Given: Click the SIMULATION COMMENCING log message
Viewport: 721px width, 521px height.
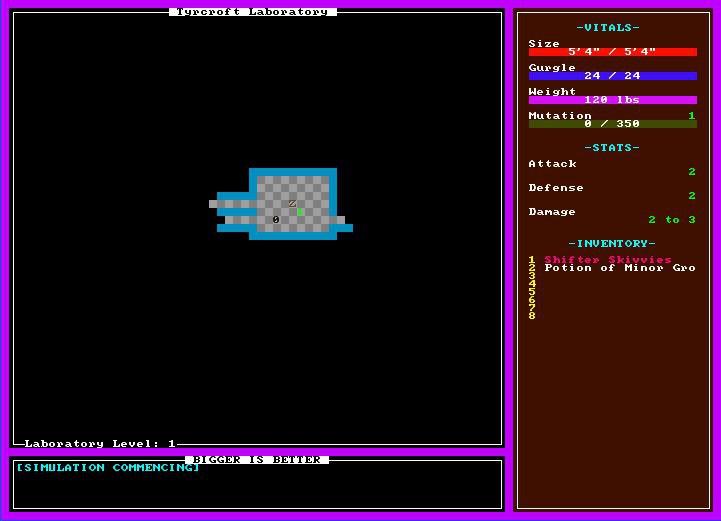Looking at the screenshot, I should pyautogui.click(x=108, y=468).
